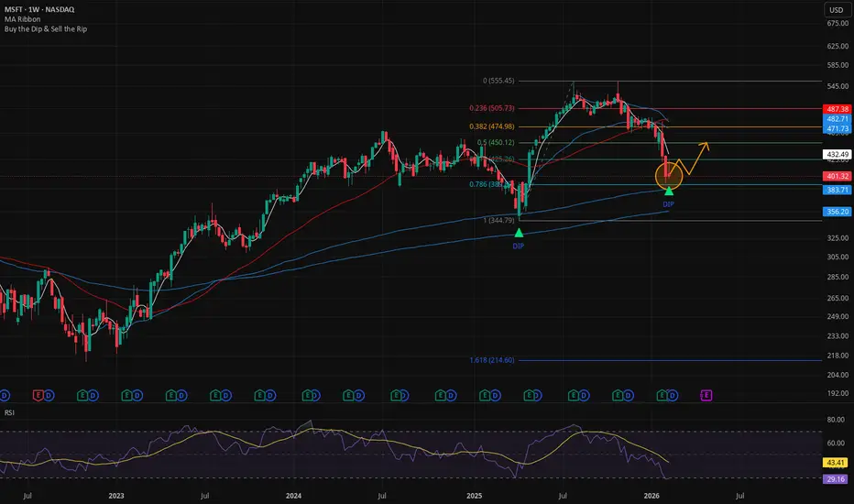Open the green earnings marker for April 2024

point(348,395)
